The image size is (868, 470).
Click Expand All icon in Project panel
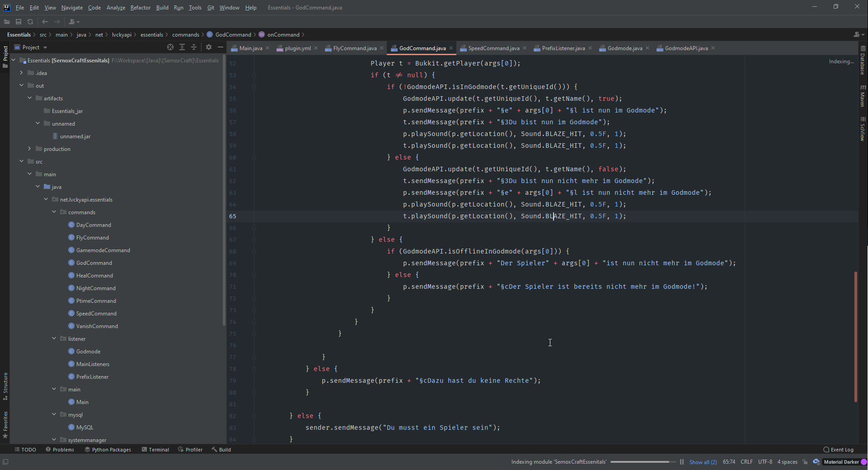click(182, 47)
